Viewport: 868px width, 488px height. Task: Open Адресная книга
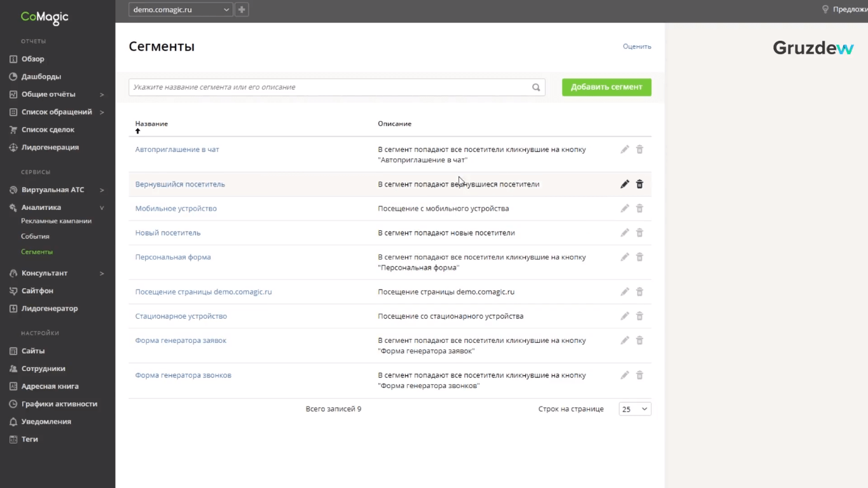50,386
